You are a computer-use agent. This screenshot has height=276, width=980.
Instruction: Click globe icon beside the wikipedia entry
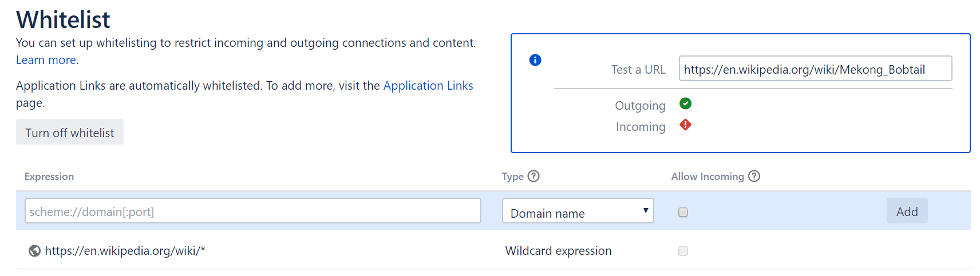[34, 251]
